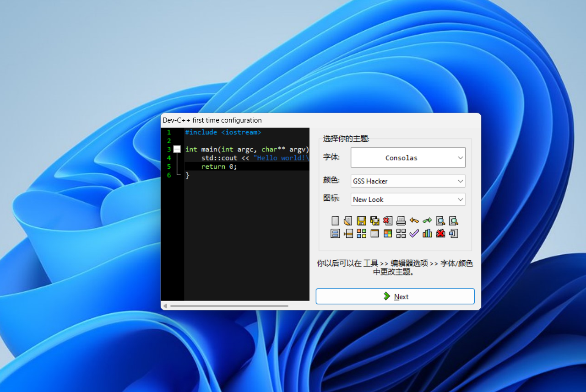The width and height of the screenshot is (586, 392).
Task: Click the colored bar chart icon
Action: [x=427, y=234]
